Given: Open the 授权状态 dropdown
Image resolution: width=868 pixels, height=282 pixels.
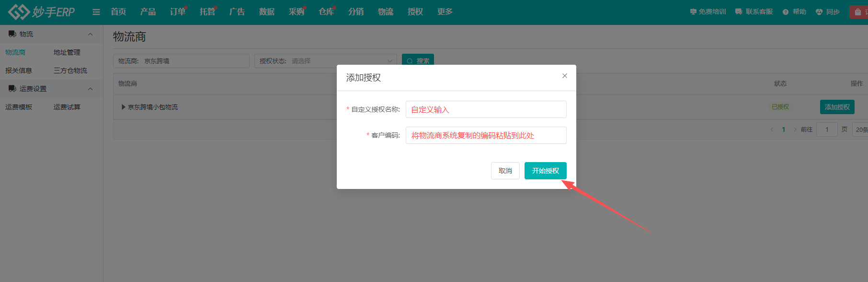Looking at the screenshot, I should (x=326, y=61).
